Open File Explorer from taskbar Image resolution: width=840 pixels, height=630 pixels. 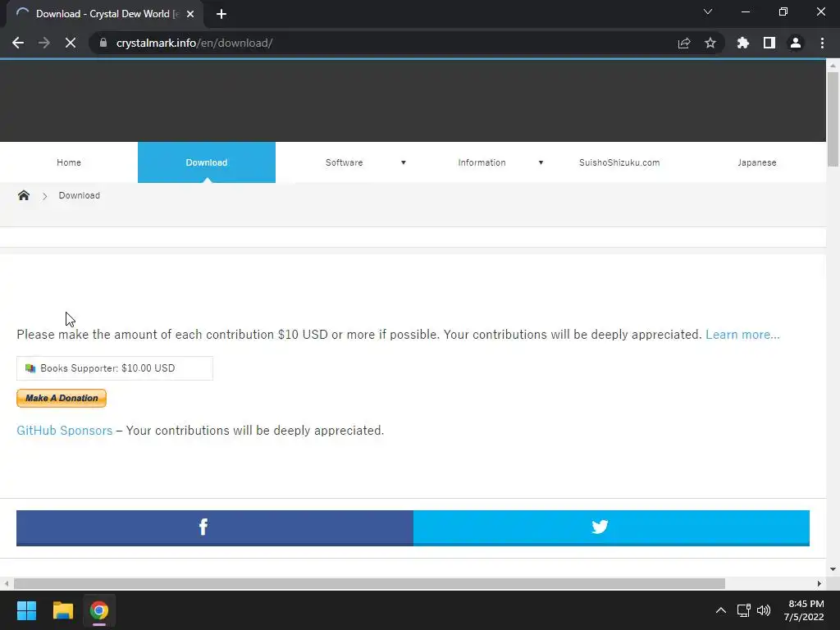pos(62,610)
